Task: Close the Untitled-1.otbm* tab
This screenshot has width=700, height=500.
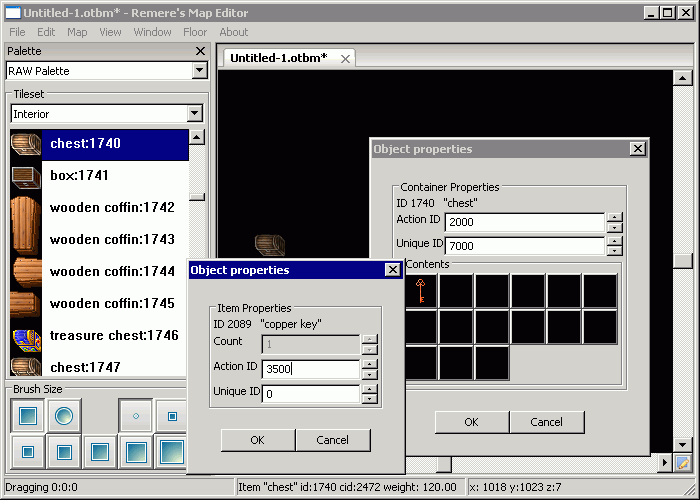Action: tap(345, 59)
